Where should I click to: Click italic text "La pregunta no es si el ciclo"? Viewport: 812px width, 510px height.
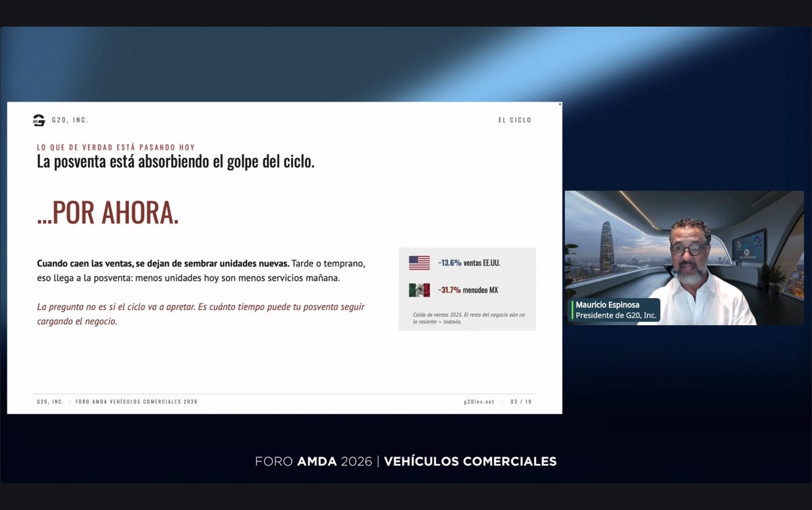[92, 307]
